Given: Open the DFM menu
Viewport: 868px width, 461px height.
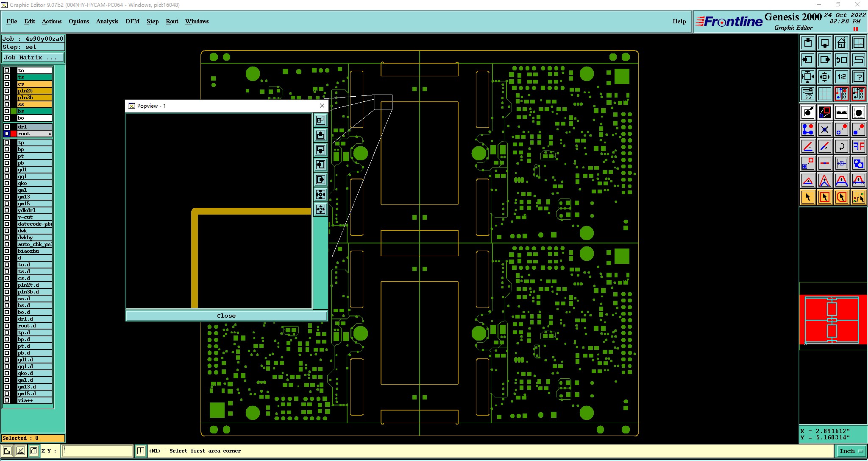Looking at the screenshot, I should tap(132, 21).
